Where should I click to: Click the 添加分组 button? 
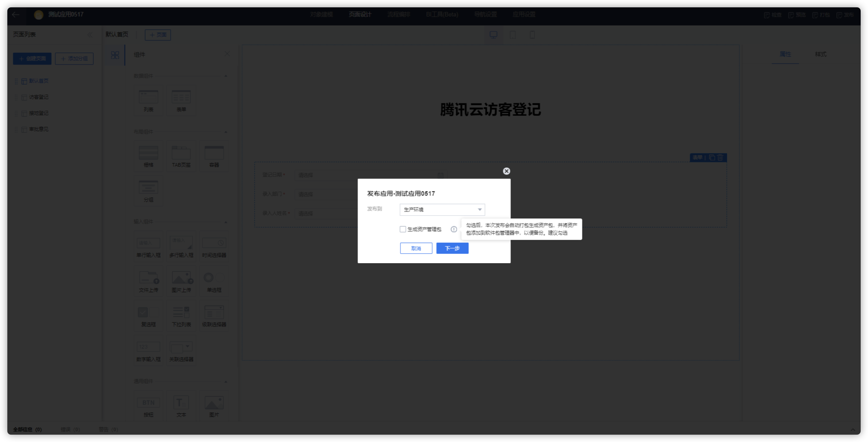click(74, 59)
